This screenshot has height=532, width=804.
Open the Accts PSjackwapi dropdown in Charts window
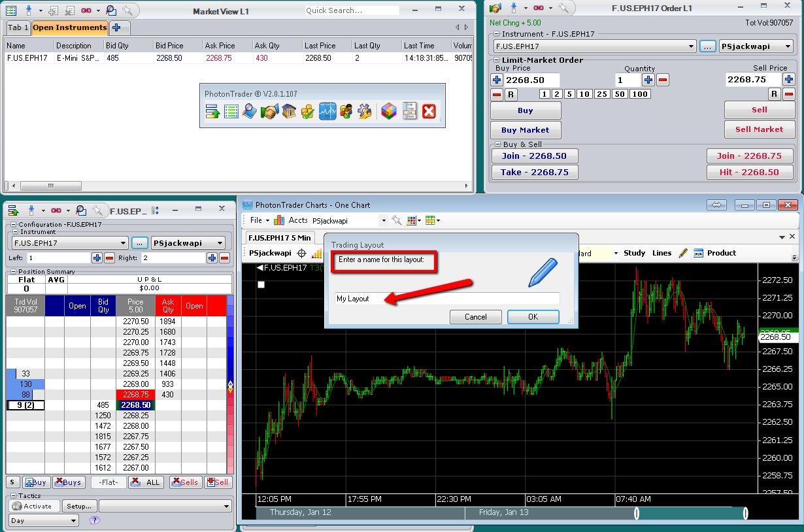point(384,220)
